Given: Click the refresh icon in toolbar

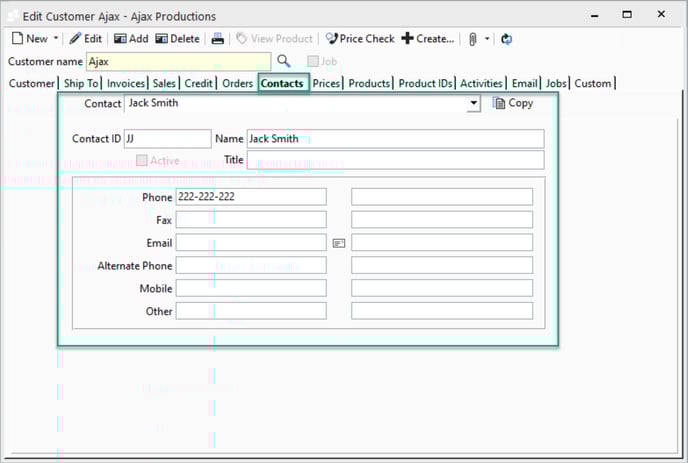Looking at the screenshot, I should coord(506,39).
